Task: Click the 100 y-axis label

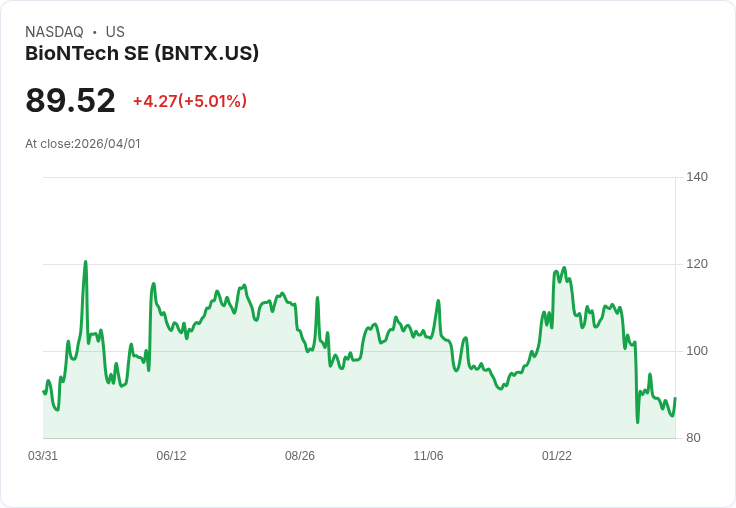Action: point(697,351)
